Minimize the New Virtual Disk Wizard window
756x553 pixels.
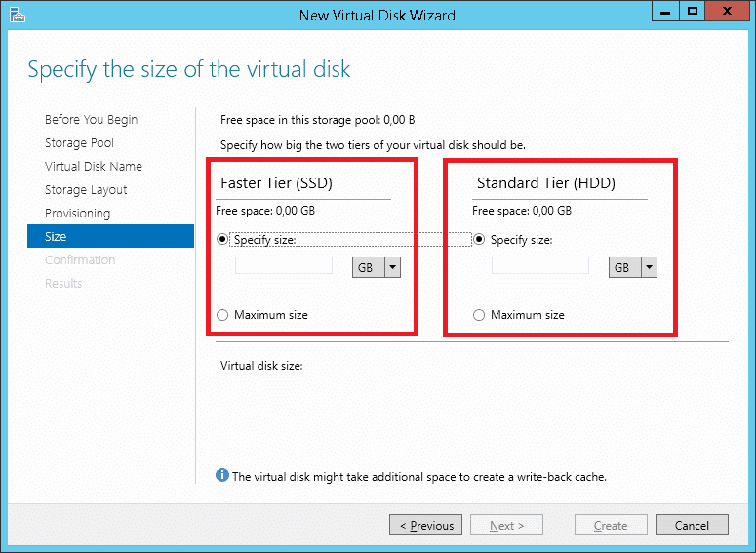pyautogui.click(x=667, y=12)
